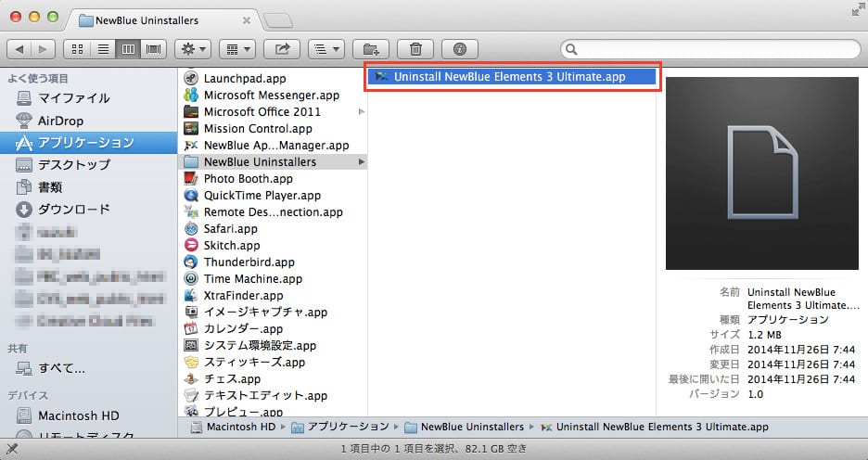Select the カレンダー.app icon
868x460 pixels.
(x=191, y=328)
